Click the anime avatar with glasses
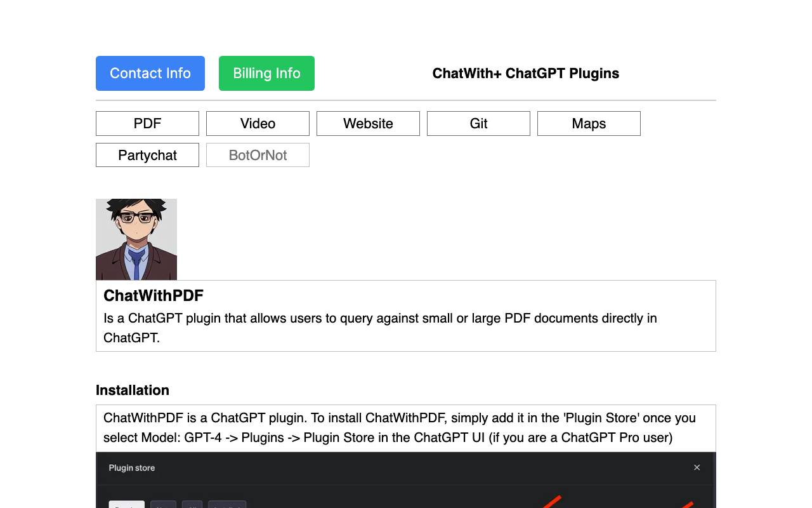 click(136, 239)
